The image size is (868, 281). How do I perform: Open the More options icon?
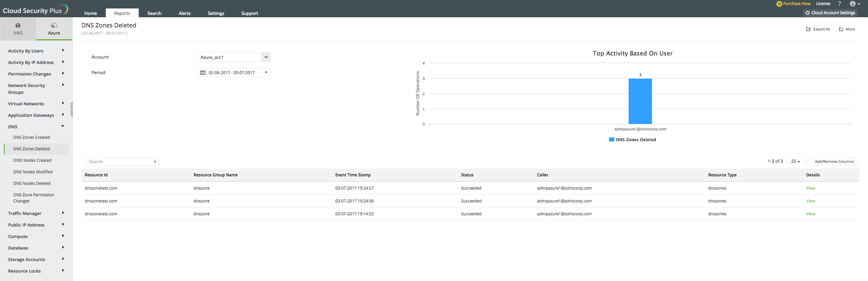click(841, 29)
